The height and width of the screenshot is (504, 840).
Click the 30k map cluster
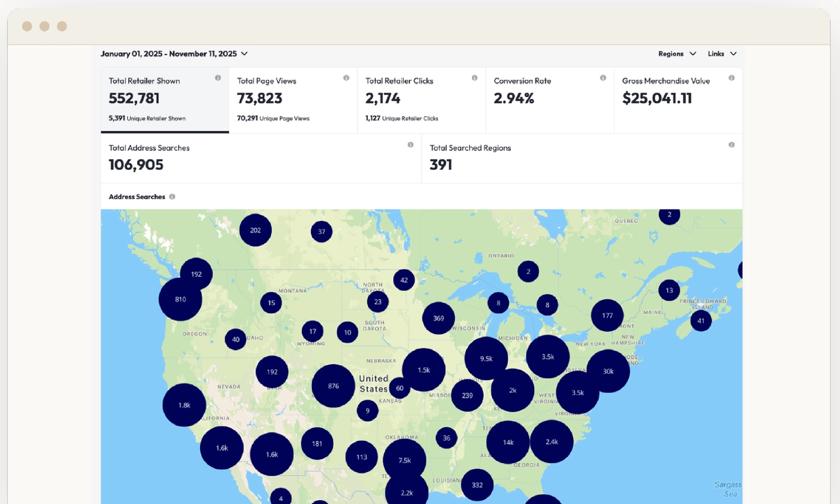(x=608, y=371)
